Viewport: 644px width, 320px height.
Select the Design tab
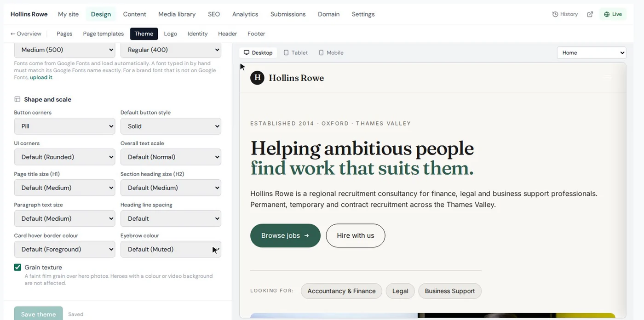[x=101, y=14]
